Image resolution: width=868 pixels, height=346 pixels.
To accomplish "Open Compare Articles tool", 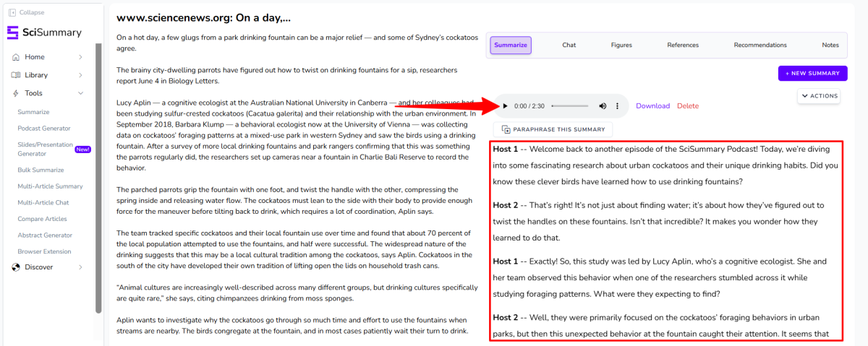I will (x=42, y=219).
